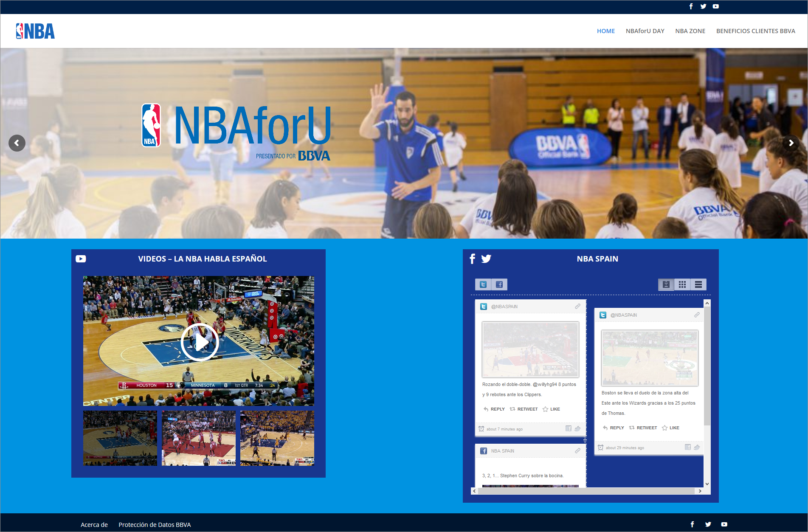Open Facebook icon in footer
The height and width of the screenshot is (532, 808).
coord(692,524)
